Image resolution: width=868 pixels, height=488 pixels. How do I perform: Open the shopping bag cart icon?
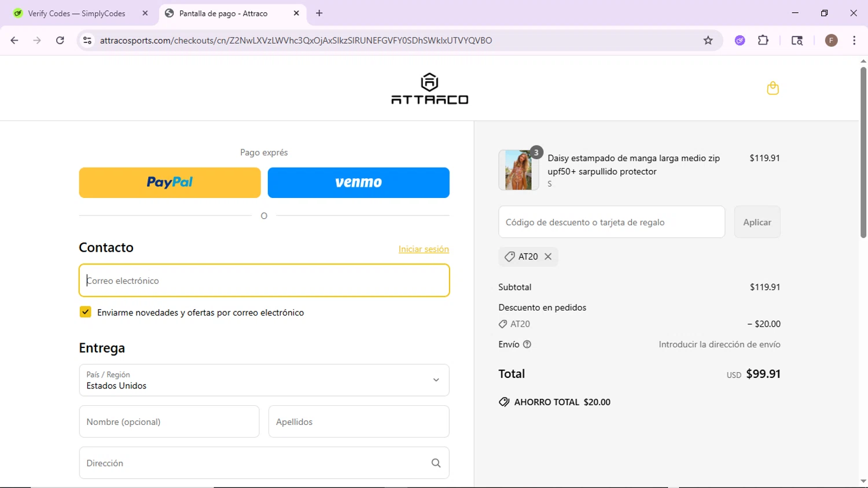tap(773, 88)
